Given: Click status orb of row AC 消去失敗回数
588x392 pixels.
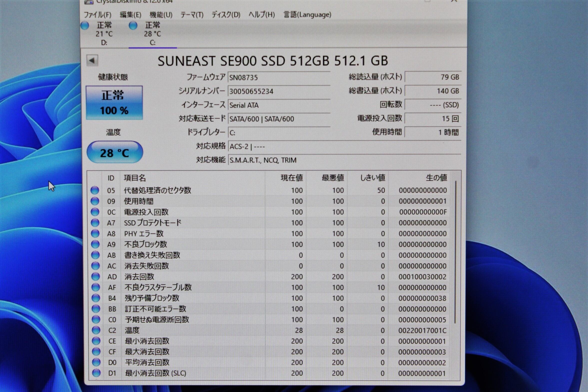Looking at the screenshot, I should (x=95, y=266).
